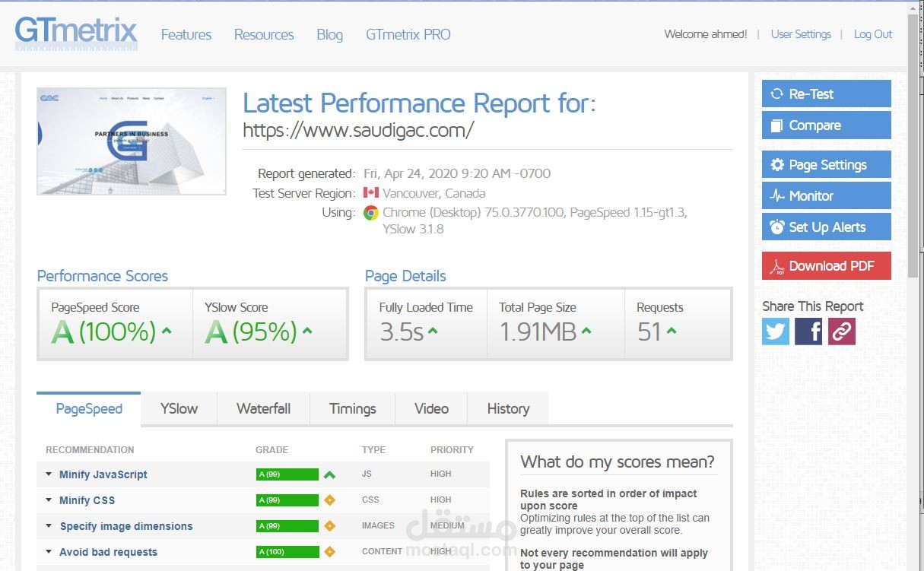The height and width of the screenshot is (571, 924).
Task: Expand Specify image dimensions recommendation
Action: pos(49,526)
